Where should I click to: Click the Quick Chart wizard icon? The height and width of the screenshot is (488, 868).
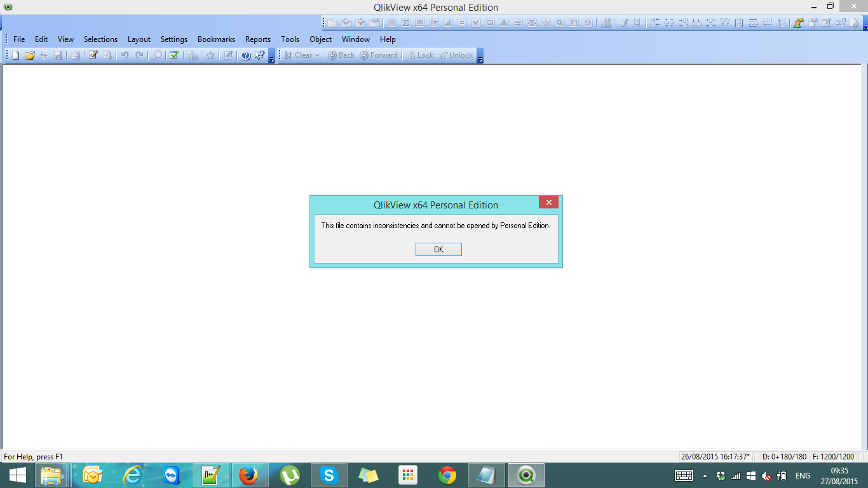click(193, 55)
